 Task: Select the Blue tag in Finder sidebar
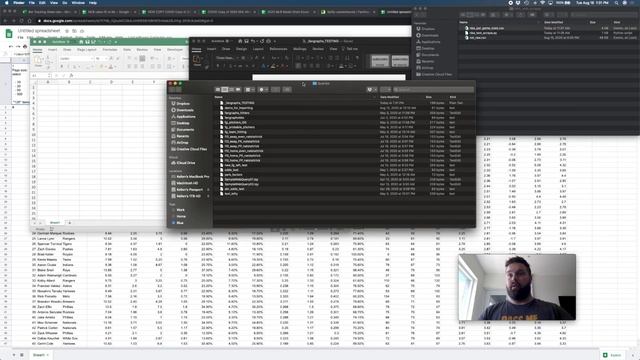(x=178, y=223)
